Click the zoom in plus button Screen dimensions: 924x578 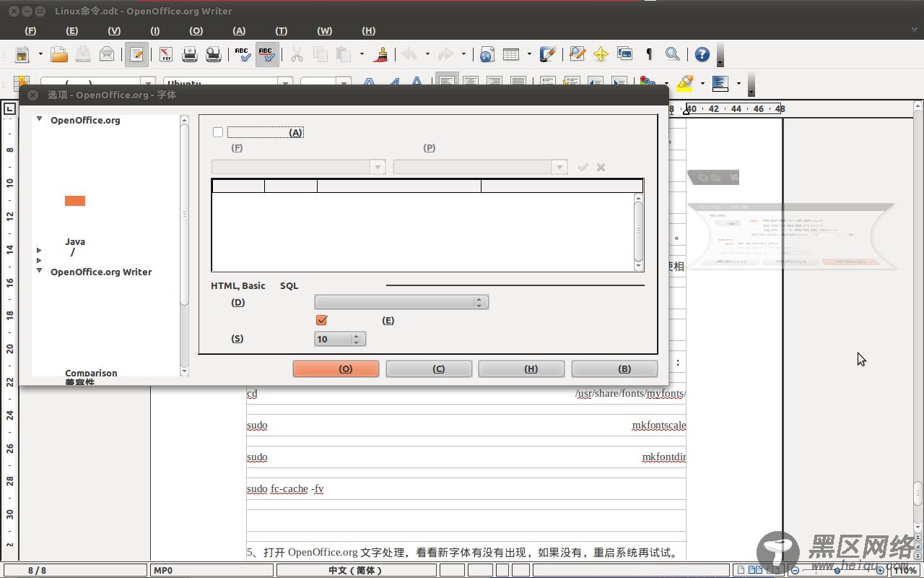(880, 570)
